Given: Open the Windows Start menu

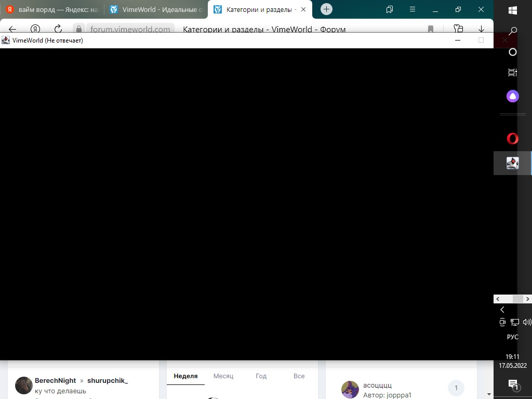Looking at the screenshot, I should (513, 10).
